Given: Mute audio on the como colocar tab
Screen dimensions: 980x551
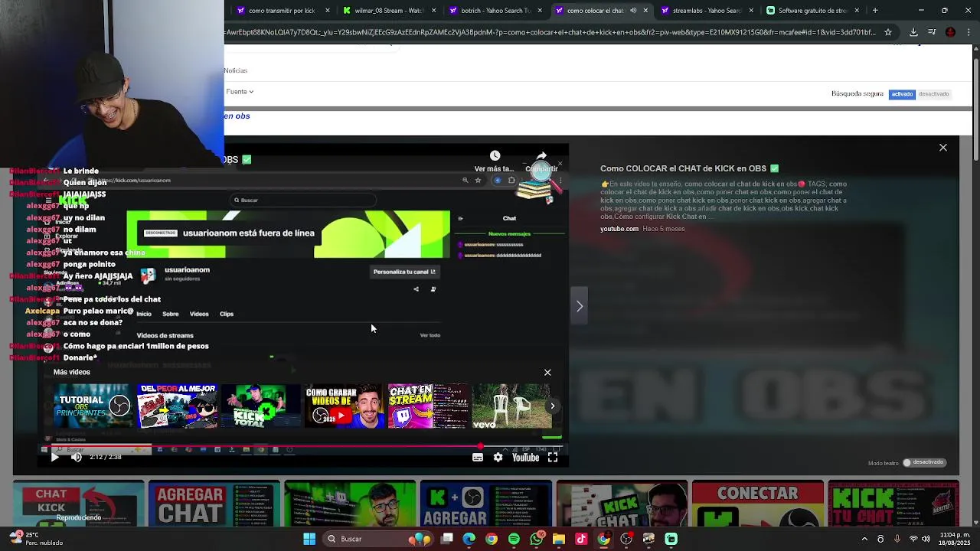Looking at the screenshot, I should pyautogui.click(x=633, y=11).
